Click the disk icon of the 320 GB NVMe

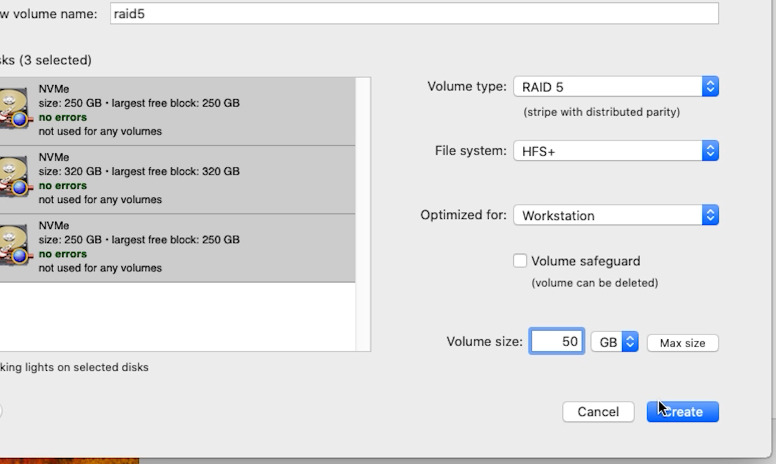point(15,176)
